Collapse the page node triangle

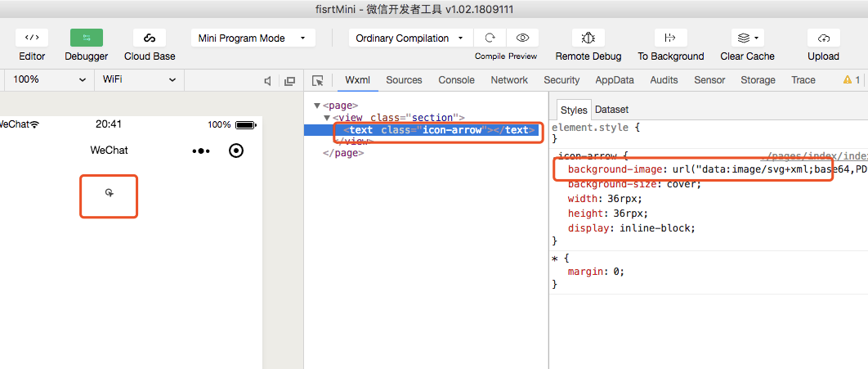click(x=317, y=106)
